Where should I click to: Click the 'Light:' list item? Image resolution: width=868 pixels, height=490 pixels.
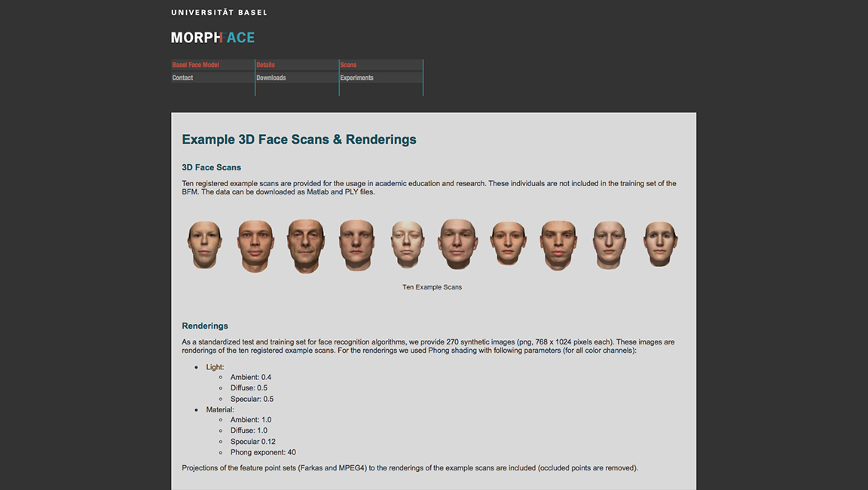tap(215, 367)
